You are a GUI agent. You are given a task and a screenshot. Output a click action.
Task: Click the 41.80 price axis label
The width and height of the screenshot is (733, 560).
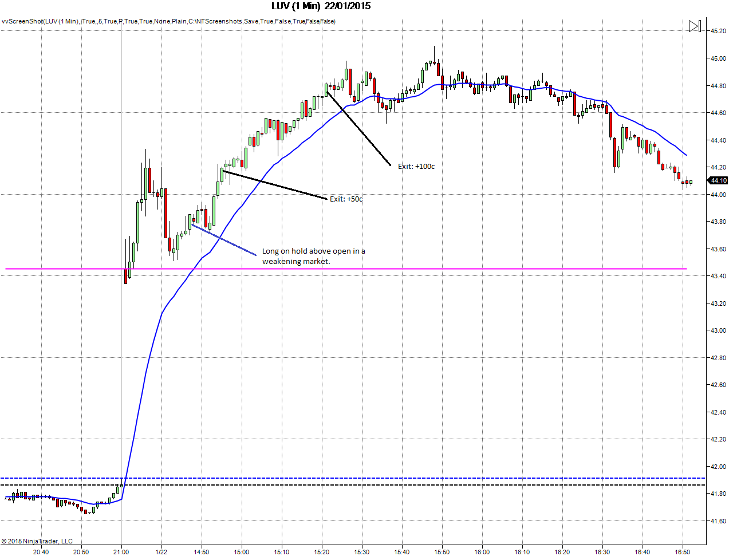click(x=718, y=494)
